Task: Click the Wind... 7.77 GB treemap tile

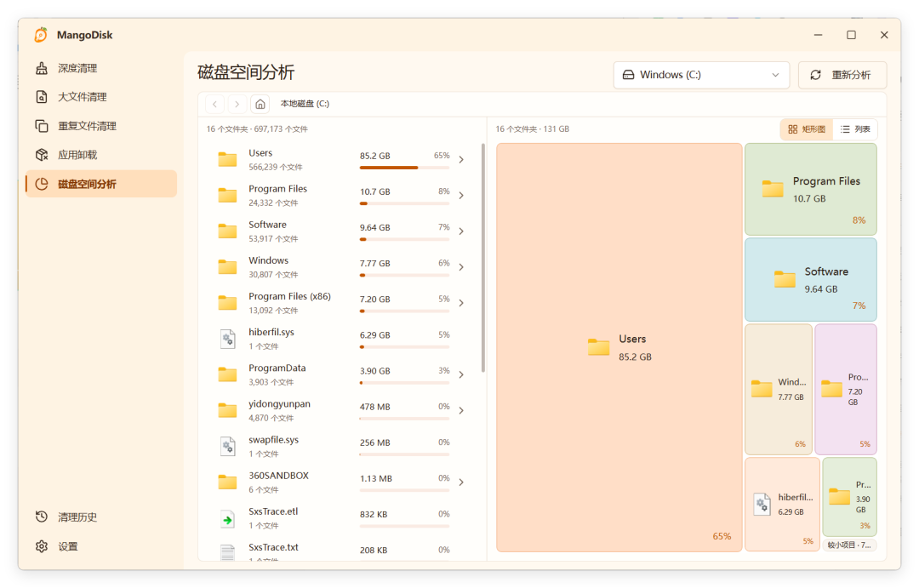Action: click(779, 389)
